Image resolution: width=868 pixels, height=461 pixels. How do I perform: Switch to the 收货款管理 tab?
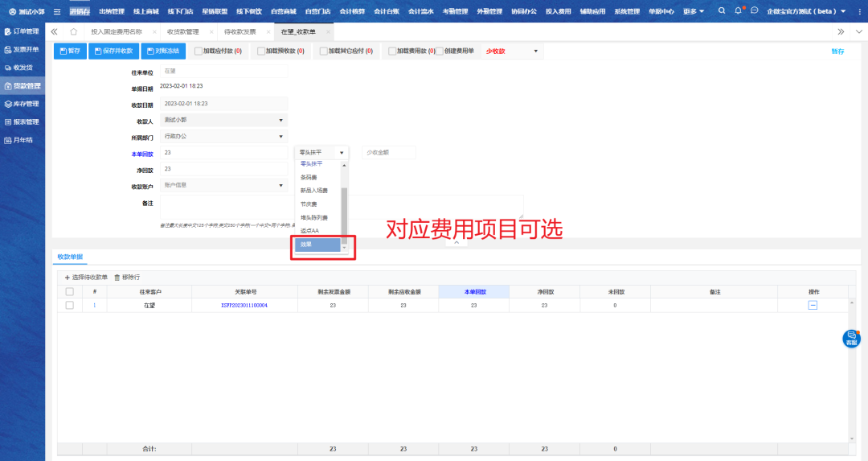(x=182, y=31)
